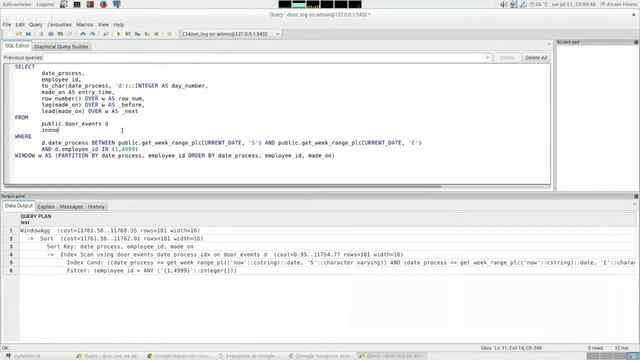Screen dimensions: 640x360
Task: Close the Scratch pad panel
Action: (636, 42)
